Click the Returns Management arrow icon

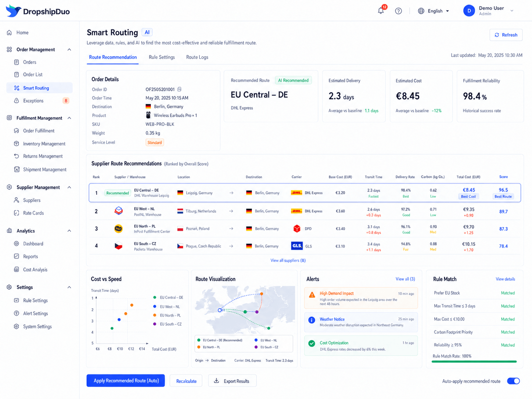click(x=17, y=156)
